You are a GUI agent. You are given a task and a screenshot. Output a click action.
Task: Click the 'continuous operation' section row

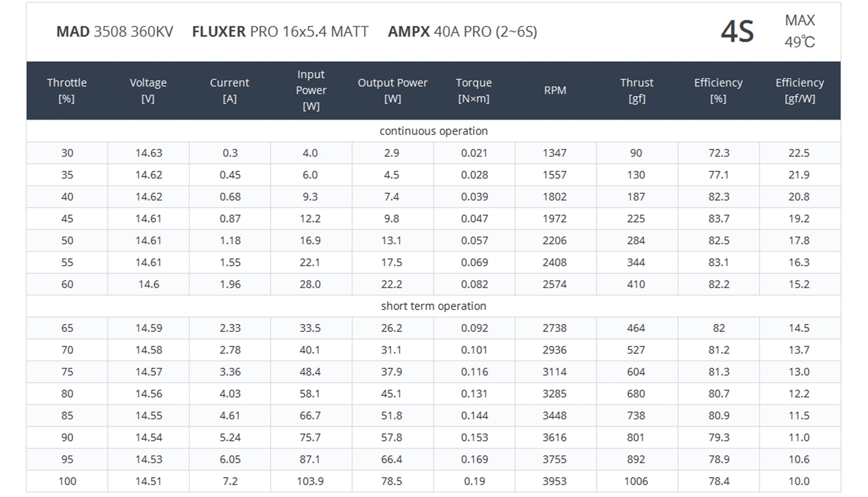tap(433, 131)
